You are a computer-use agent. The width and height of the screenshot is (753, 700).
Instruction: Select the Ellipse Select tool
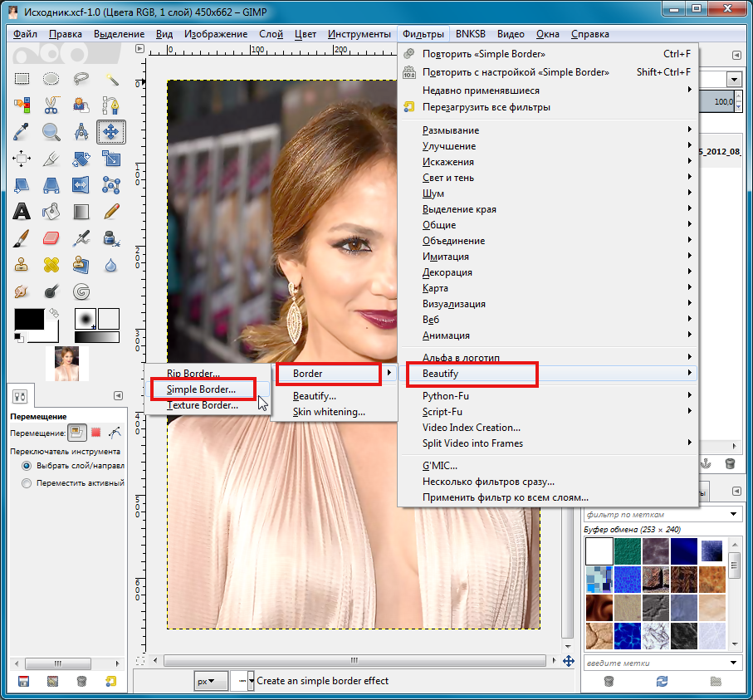[x=51, y=78]
